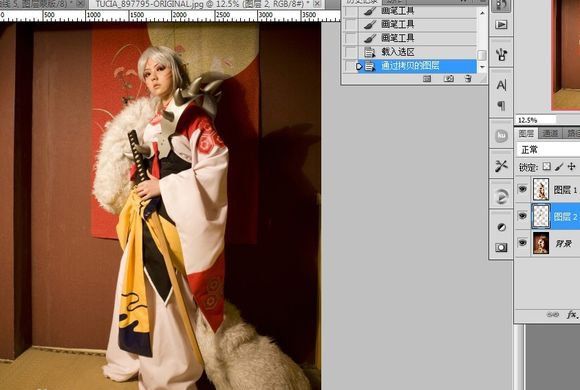Viewport: 580px width, 390px height.
Task: Delete current state using history trash icon
Action: click(x=468, y=78)
